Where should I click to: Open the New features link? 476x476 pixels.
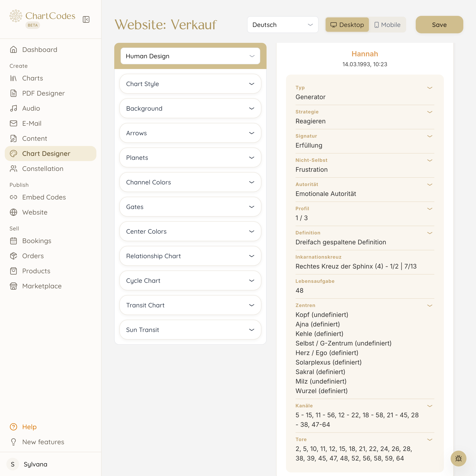51,442
